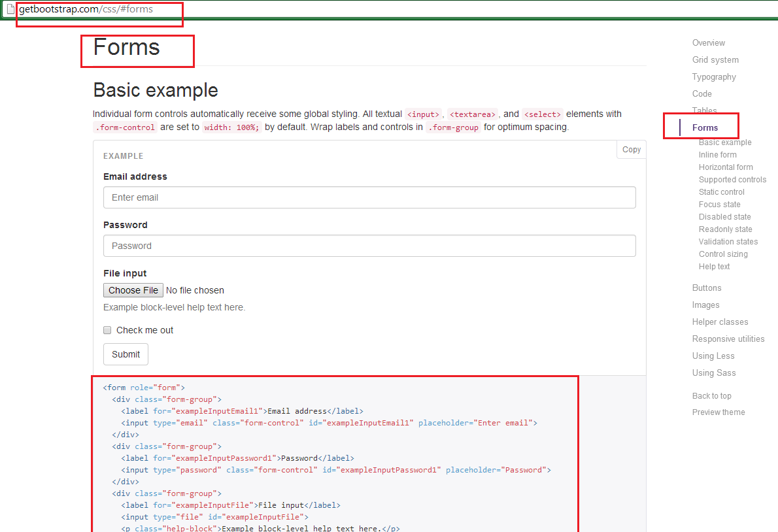Jump to Inline form subsection
Viewport: 778px width, 532px height.
point(717,155)
